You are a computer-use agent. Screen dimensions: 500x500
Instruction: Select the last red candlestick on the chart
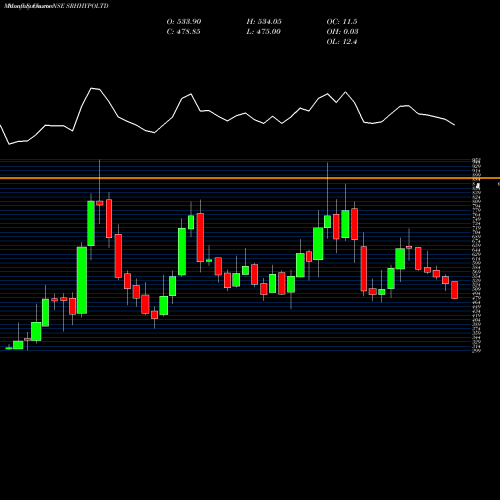click(x=455, y=290)
